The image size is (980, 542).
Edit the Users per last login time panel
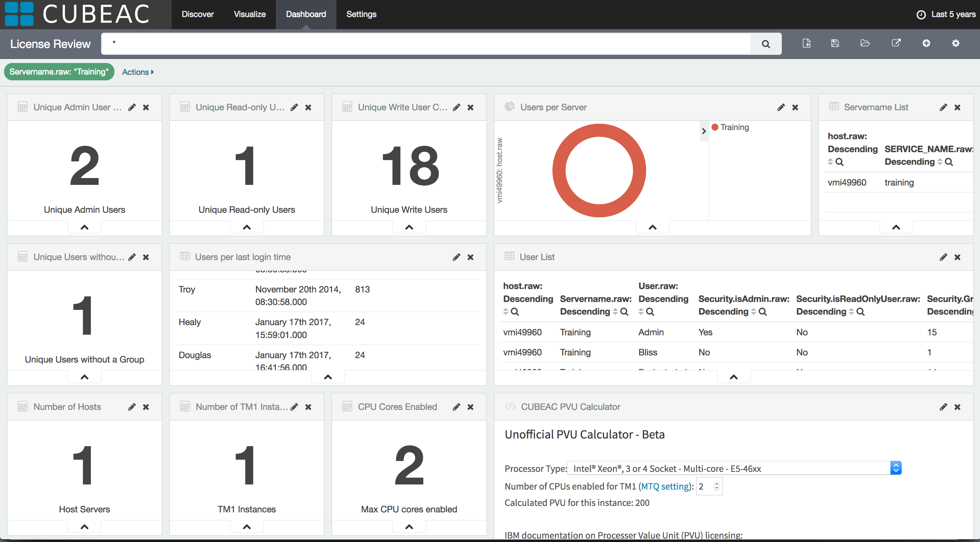coord(456,257)
